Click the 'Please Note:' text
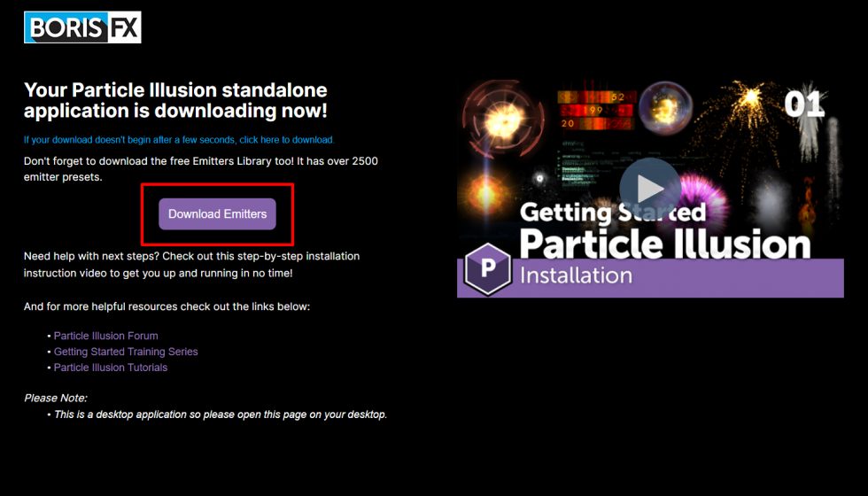The width and height of the screenshot is (868, 496). tap(55, 398)
